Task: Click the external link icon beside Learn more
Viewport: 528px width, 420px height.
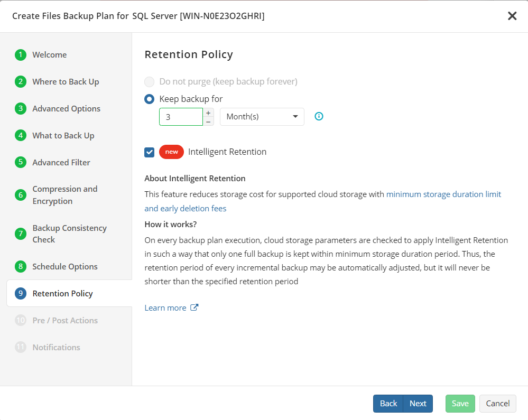Action: [x=194, y=307]
